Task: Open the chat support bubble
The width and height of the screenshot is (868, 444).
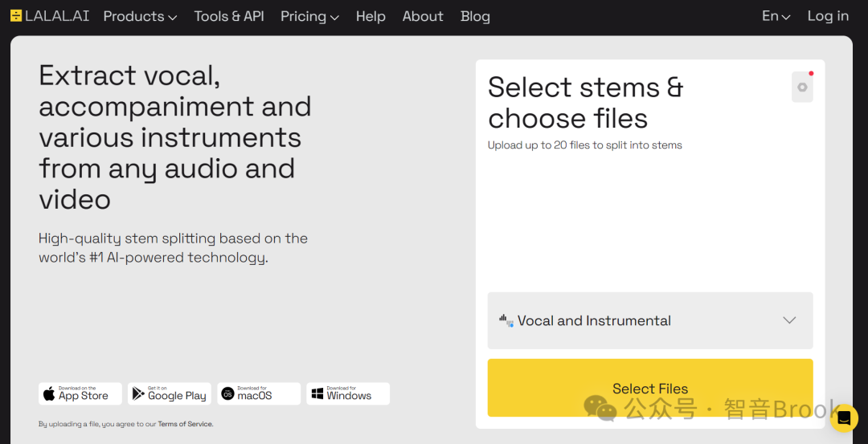Action: click(844, 418)
